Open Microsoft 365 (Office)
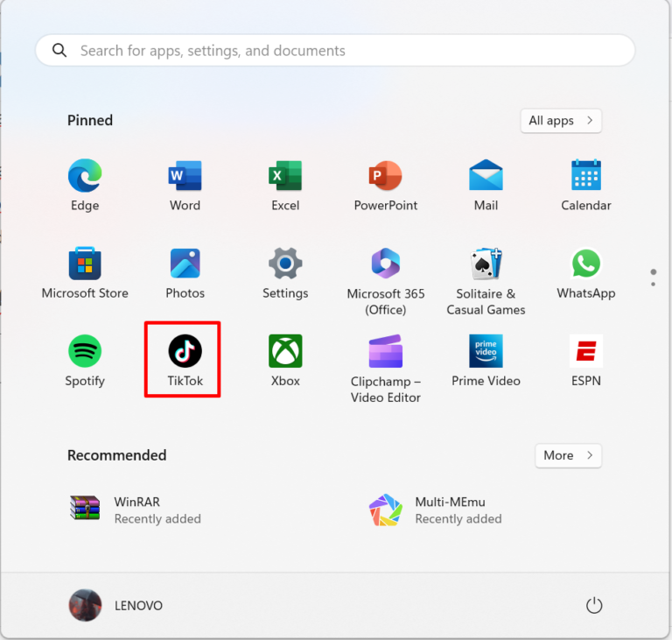Screen dimensions: 672x640 coord(385,281)
